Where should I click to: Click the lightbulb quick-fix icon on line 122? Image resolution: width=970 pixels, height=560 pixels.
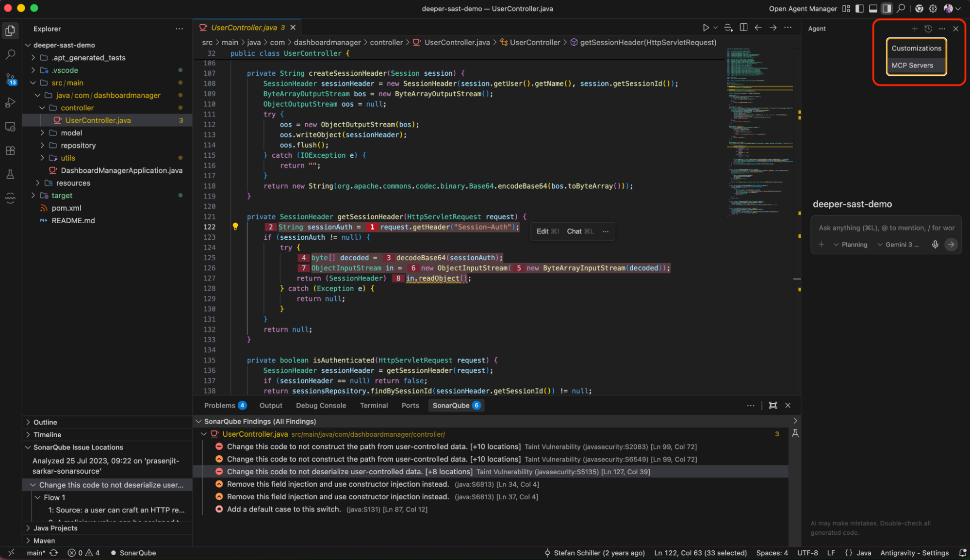pos(235,227)
